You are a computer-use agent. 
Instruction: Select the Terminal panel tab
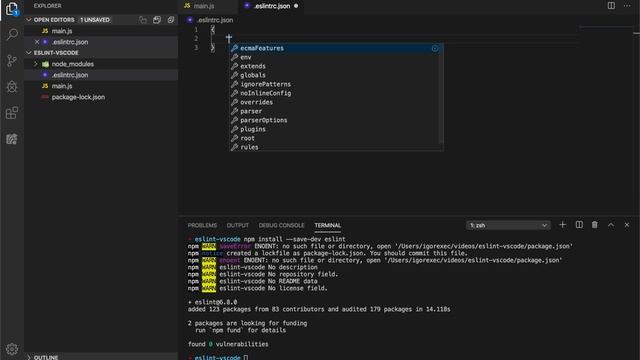(327, 225)
